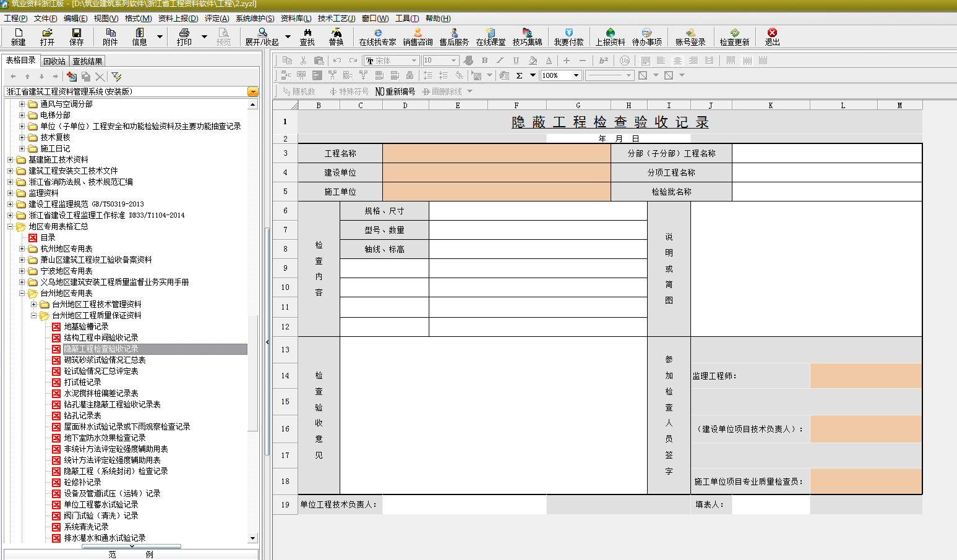
Task: Toggle italic formatting button
Action: 500,61
